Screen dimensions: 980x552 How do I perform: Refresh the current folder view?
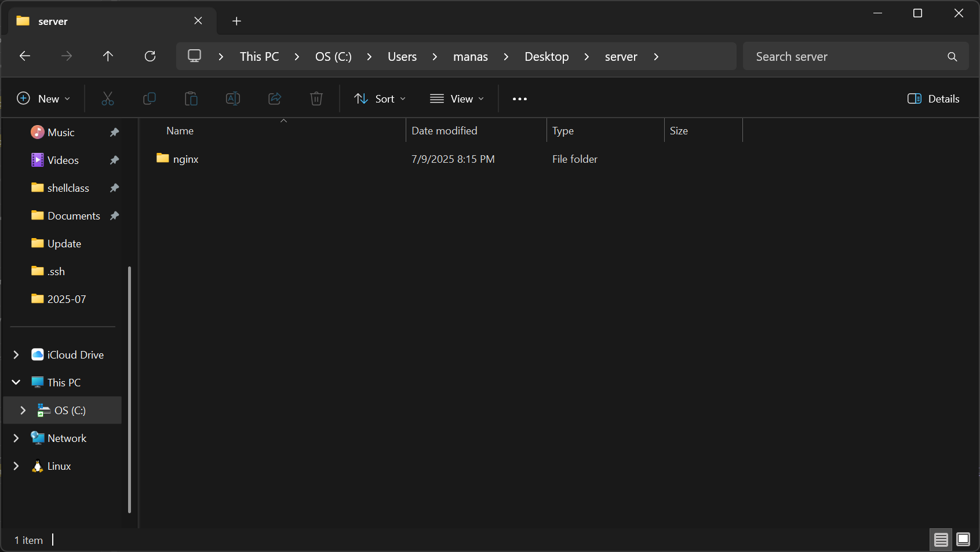point(150,56)
